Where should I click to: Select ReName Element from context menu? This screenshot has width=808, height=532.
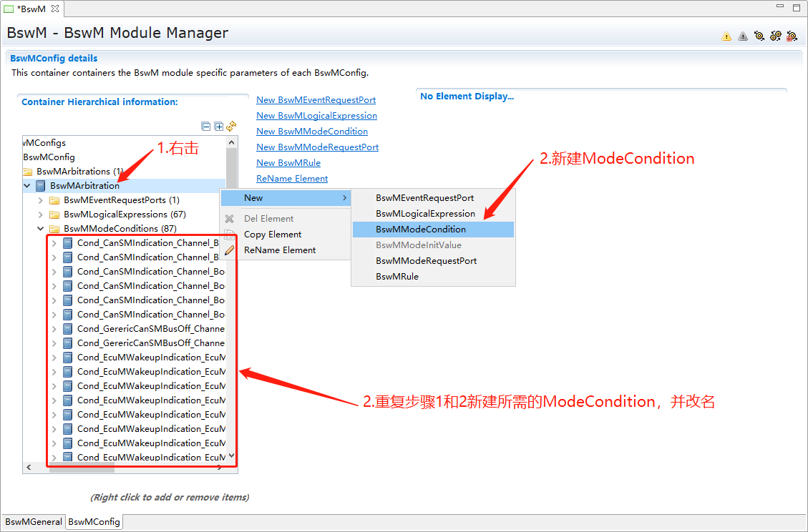point(280,250)
